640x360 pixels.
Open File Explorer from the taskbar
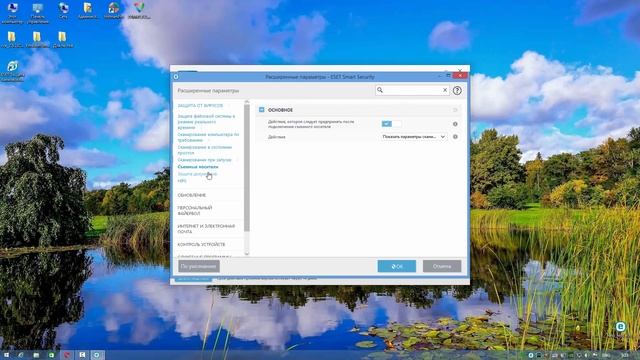click(36, 355)
